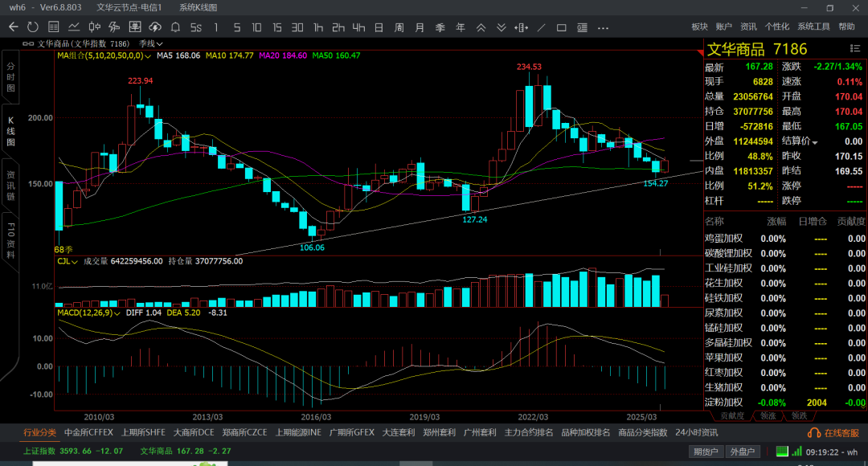Select the 1-minute period
Viewport: 868px width, 466px height.
tap(216, 27)
